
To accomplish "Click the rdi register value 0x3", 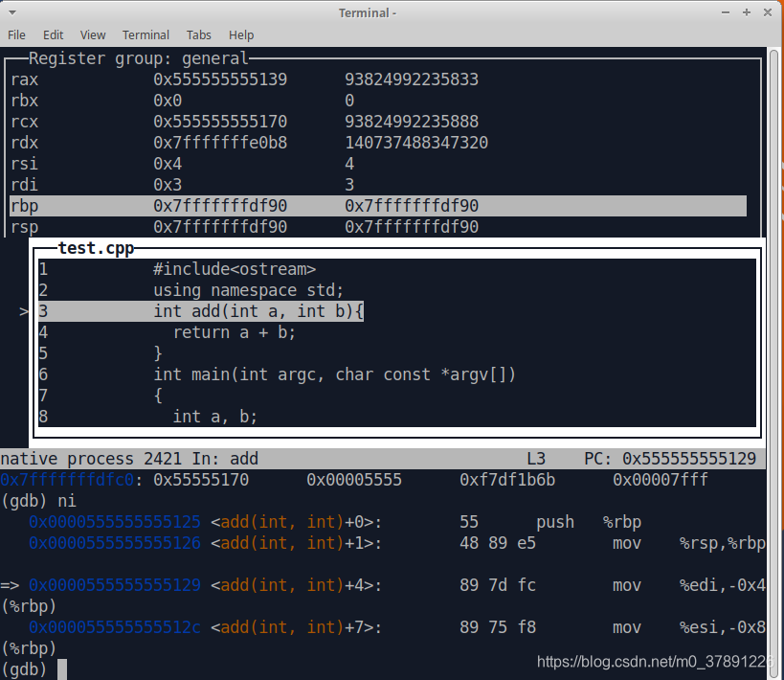I will [168, 185].
